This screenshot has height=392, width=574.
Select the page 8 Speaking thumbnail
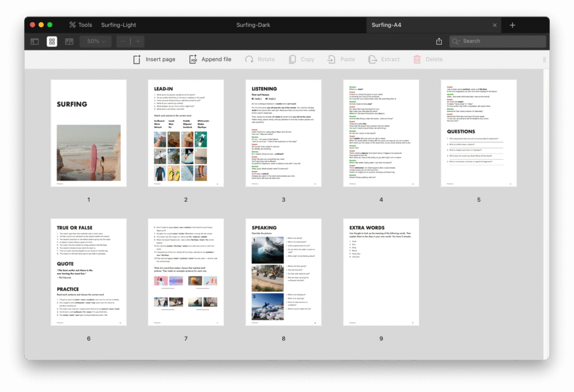click(x=284, y=272)
